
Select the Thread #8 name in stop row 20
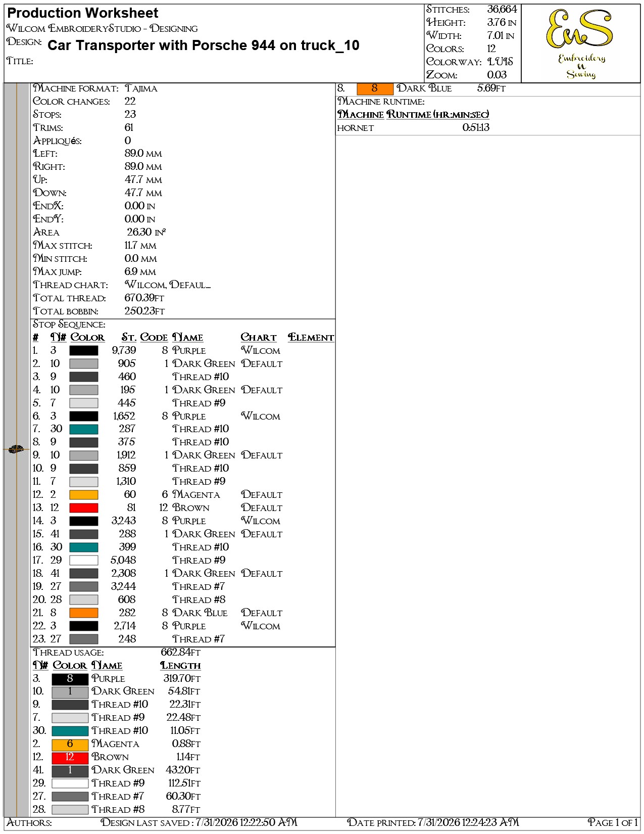(x=199, y=600)
